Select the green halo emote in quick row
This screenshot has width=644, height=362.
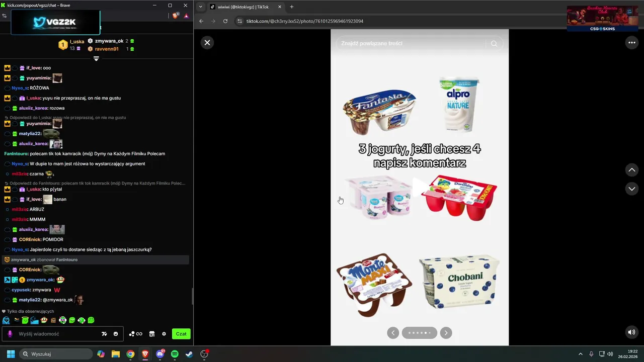[25, 320]
